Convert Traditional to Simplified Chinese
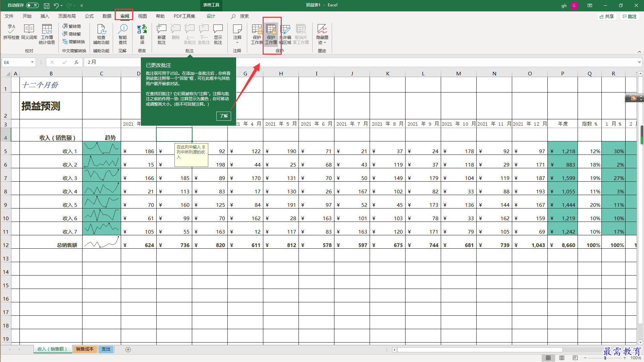 72,26
